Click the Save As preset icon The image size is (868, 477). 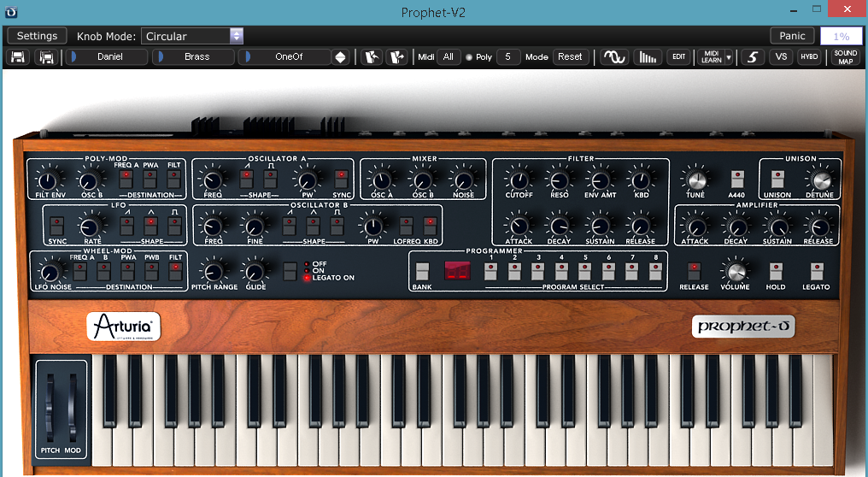[47, 57]
